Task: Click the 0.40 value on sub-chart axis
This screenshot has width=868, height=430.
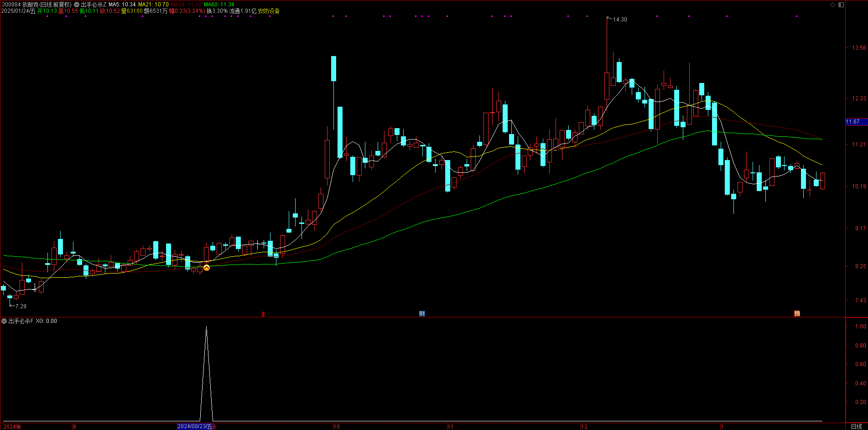Action: click(x=861, y=383)
